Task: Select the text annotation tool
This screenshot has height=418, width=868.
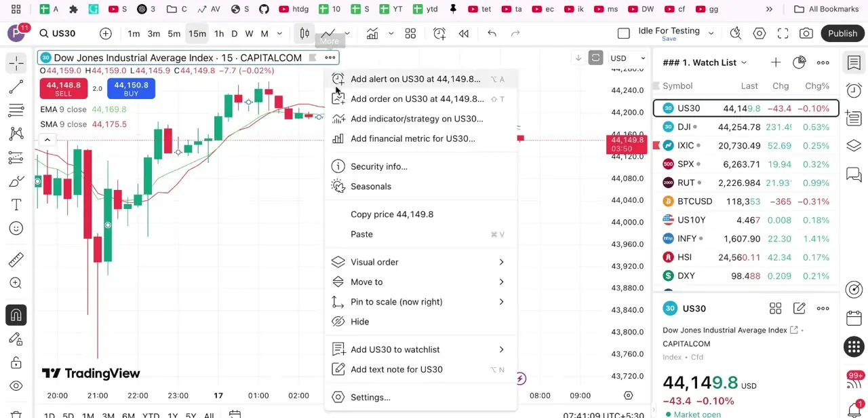Action: point(16,205)
